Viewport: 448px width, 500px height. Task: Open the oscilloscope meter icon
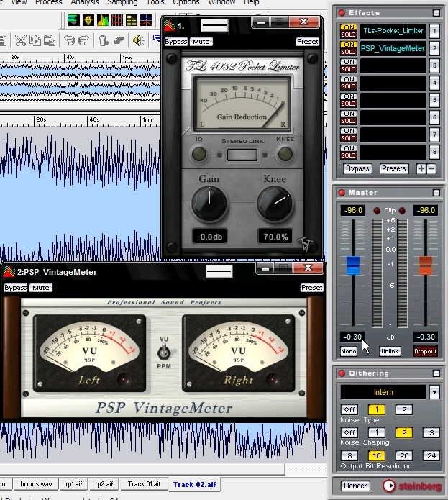[146, 20]
